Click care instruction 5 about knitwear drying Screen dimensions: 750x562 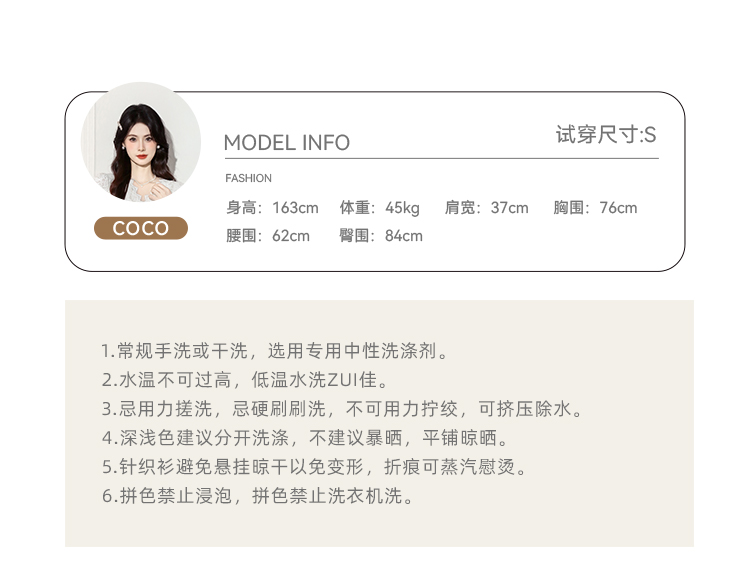(314, 467)
